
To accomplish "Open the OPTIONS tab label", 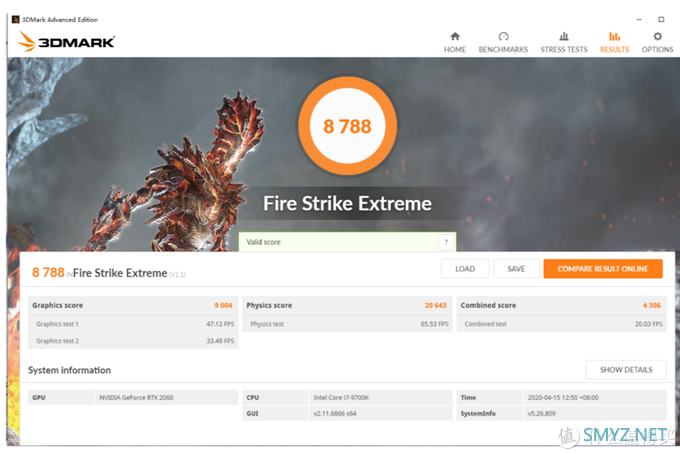I will coord(657,49).
